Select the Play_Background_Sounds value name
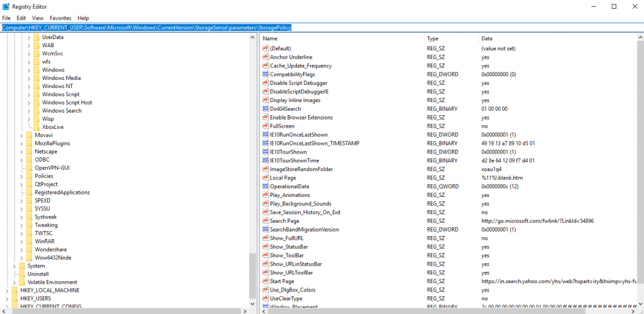Viewport: 644px width, 314px height. tap(301, 204)
